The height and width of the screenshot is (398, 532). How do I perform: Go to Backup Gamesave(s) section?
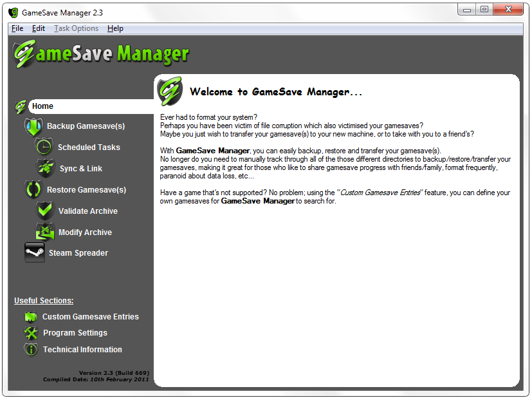coord(86,126)
